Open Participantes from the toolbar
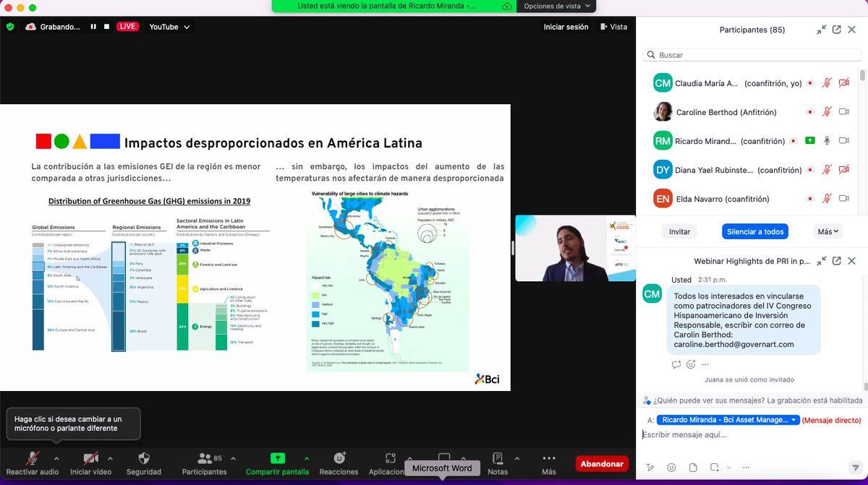The image size is (868, 485). click(204, 464)
